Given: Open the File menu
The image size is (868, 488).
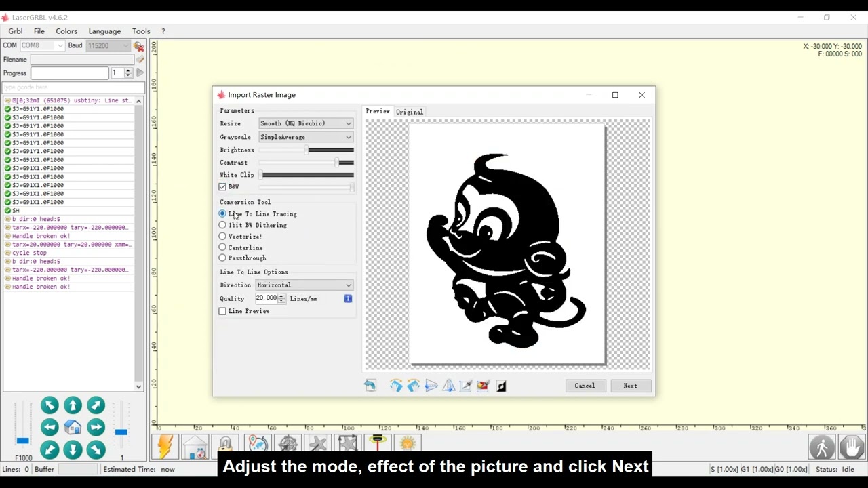Looking at the screenshot, I should [x=39, y=31].
